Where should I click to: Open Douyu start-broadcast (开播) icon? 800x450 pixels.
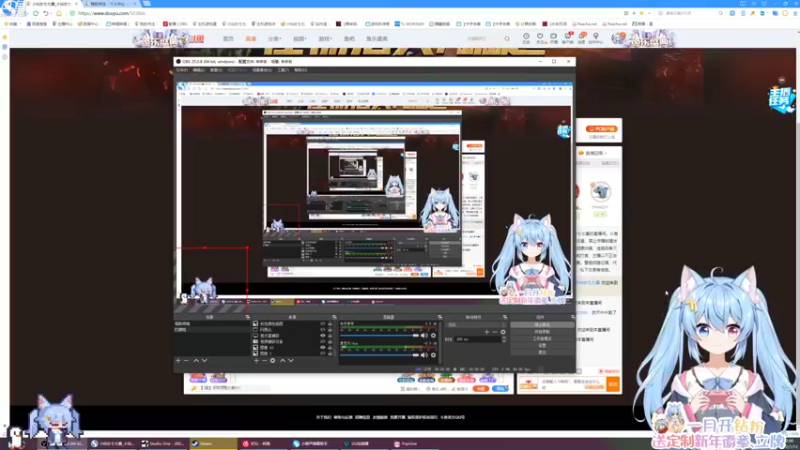(554, 38)
